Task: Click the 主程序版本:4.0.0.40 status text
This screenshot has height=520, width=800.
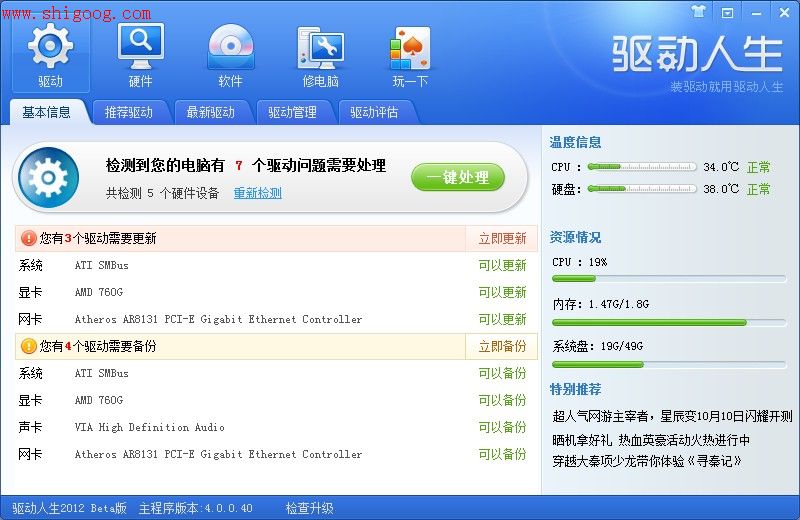Action: pos(196,508)
